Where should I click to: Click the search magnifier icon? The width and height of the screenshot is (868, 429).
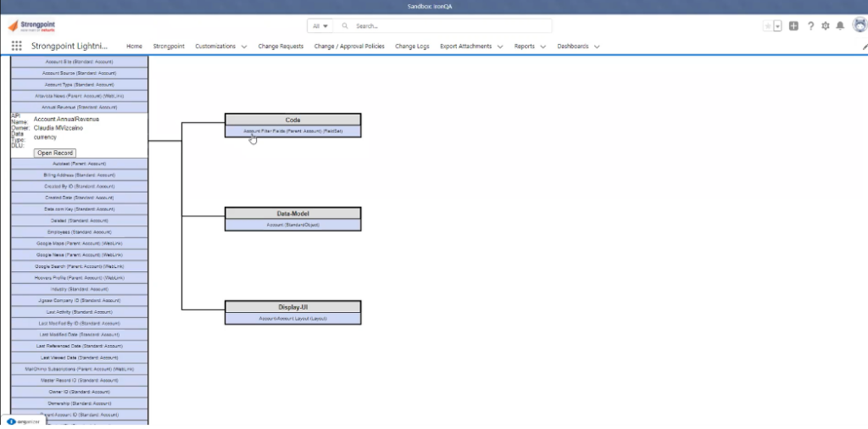click(345, 26)
